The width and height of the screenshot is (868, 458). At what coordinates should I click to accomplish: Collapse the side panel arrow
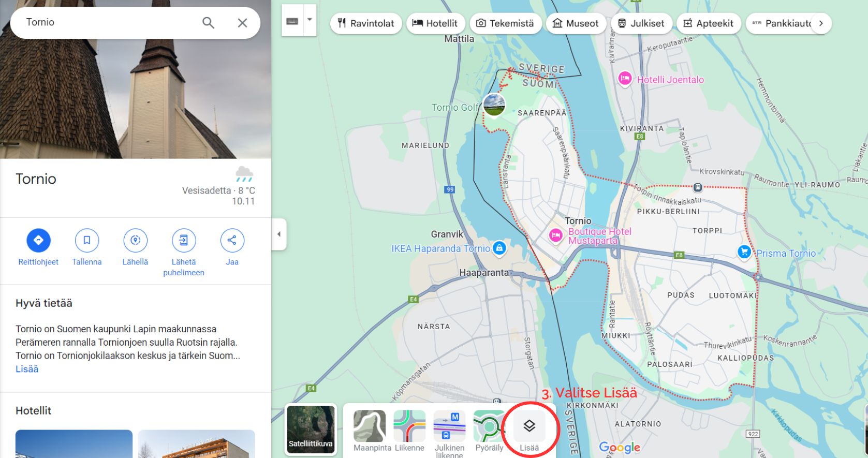[279, 234]
